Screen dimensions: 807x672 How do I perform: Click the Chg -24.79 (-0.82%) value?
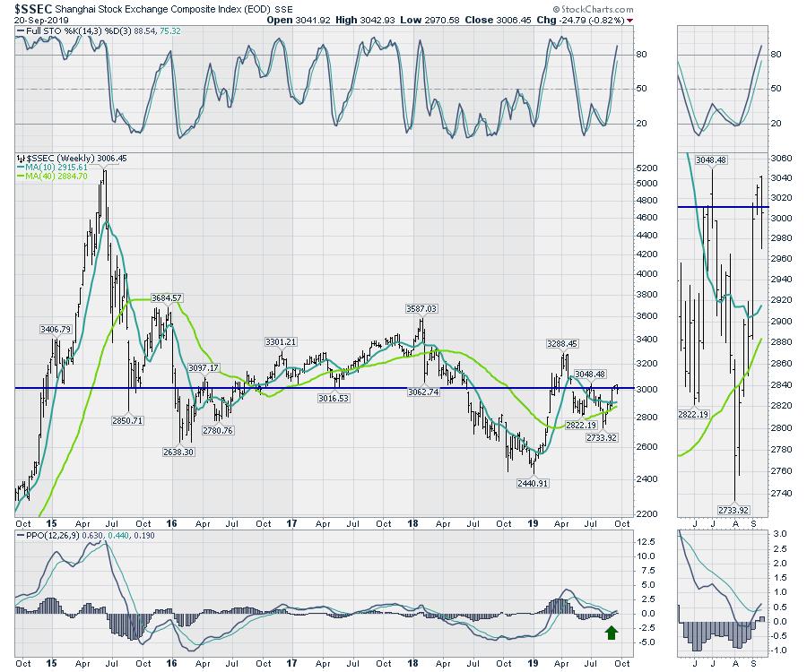[580, 20]
